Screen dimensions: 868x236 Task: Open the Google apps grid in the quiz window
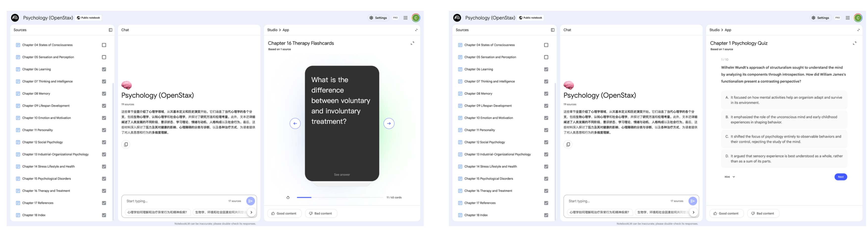tap(847, 18)
